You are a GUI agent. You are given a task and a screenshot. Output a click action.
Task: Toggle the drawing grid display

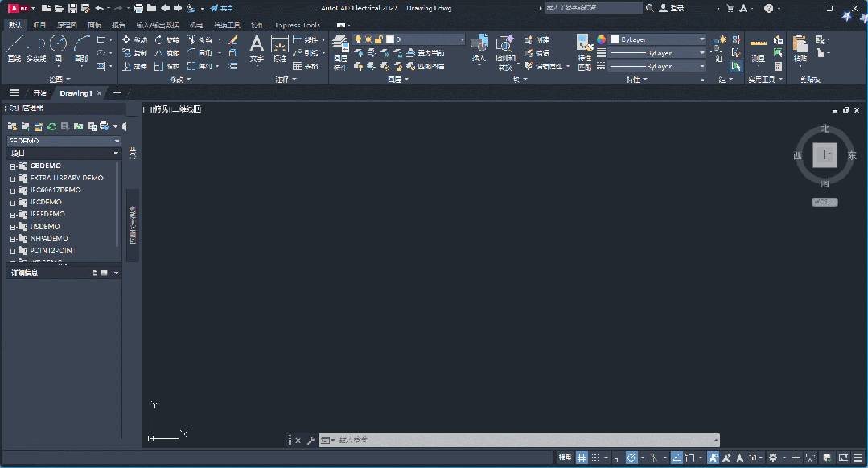582,458
